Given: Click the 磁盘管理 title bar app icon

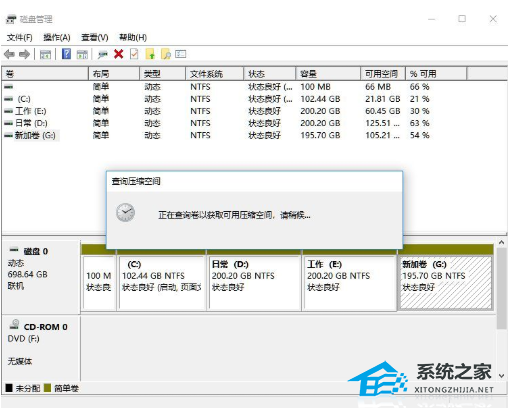Looking at the screenshot, I should [x=11, y=19].
